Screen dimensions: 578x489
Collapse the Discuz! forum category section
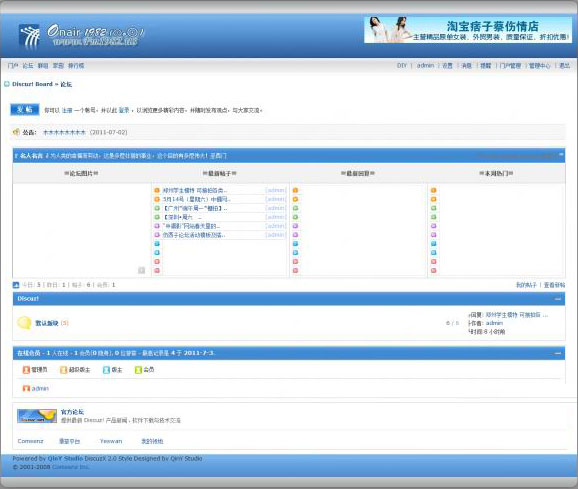click(x=558, y=299)
